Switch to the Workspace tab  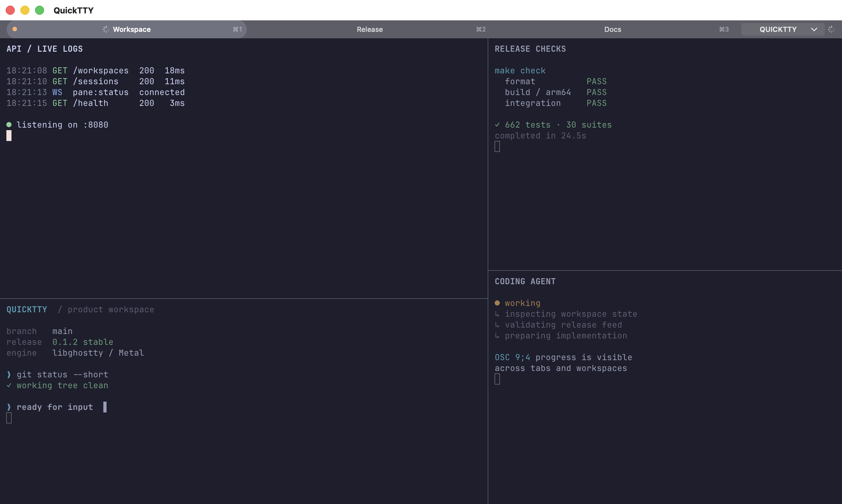click(126, 29)
